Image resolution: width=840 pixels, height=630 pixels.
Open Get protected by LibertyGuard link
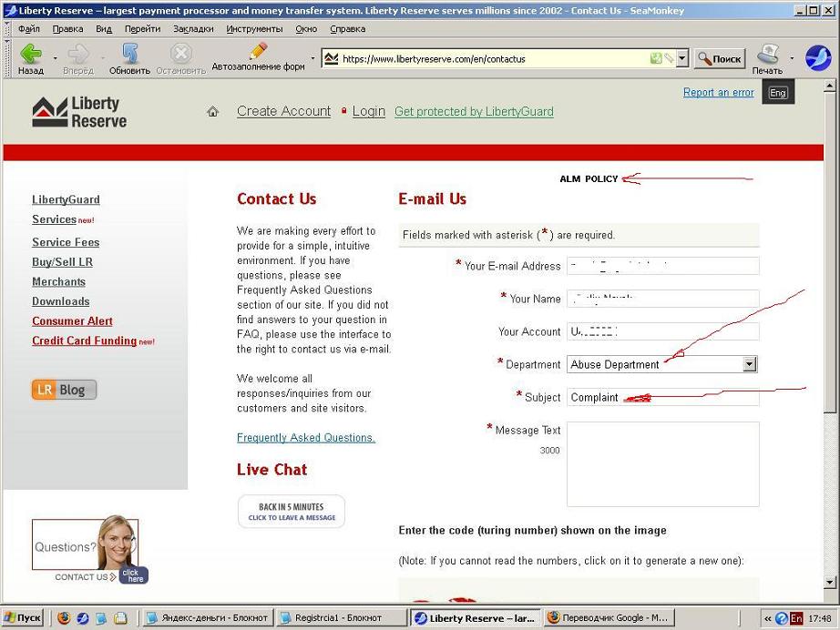(474, 111)
